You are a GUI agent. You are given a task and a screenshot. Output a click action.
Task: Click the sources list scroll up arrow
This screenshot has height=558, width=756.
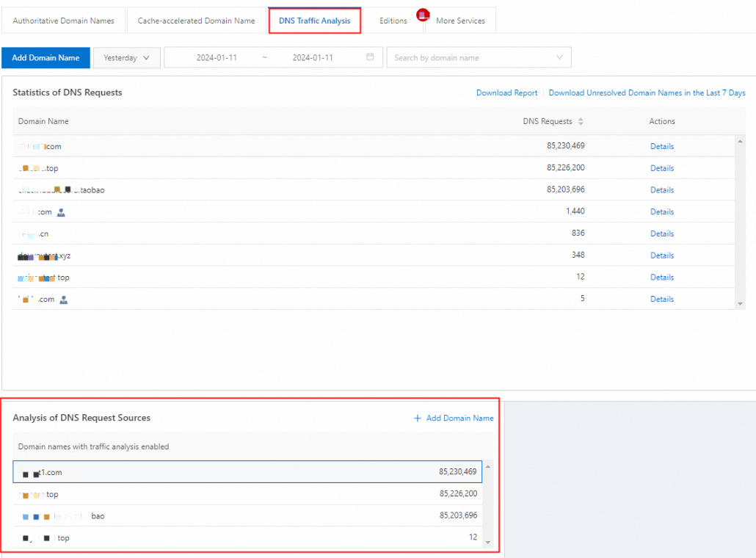(488, 466)
